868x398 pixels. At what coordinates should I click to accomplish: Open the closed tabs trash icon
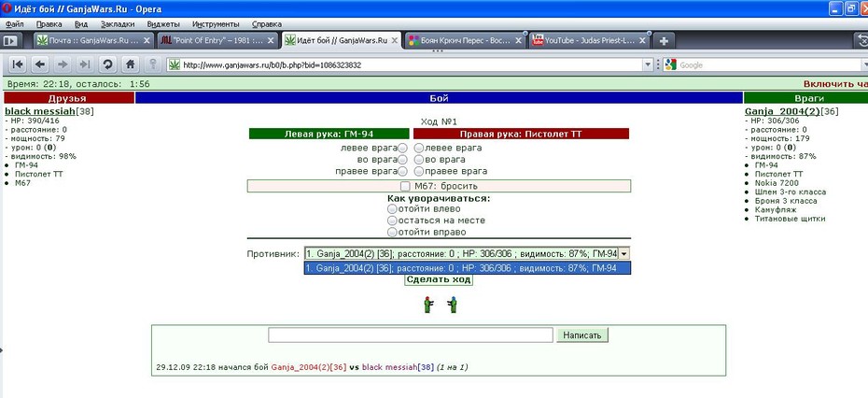pos(861,40)
